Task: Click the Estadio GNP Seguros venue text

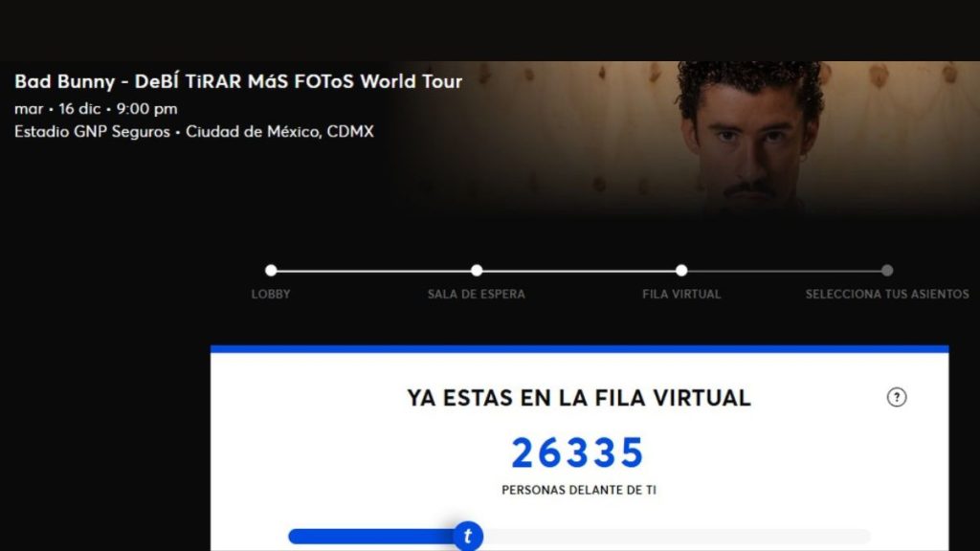Action: [x=92, y=132]
